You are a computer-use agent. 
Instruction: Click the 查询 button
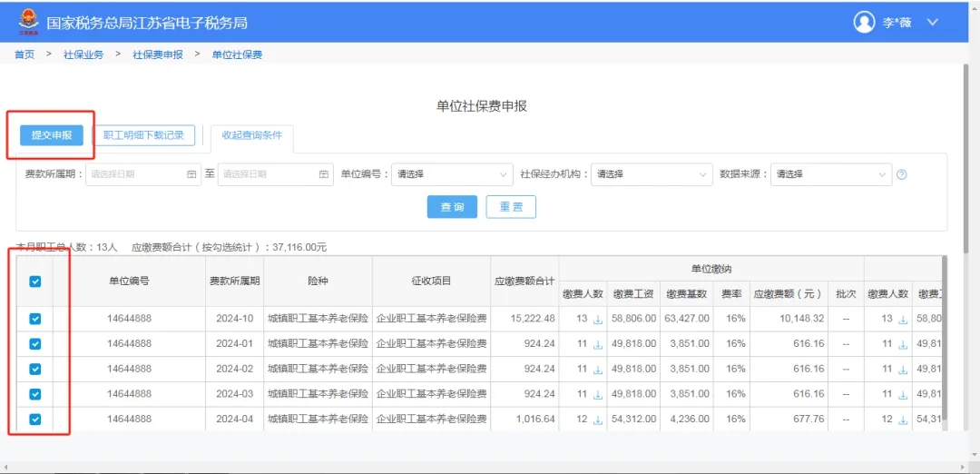tap(452, 207)
